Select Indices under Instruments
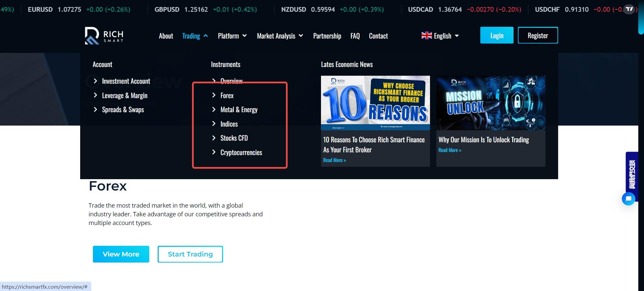This screenshot has height=291, width=644. coord(225,124)
